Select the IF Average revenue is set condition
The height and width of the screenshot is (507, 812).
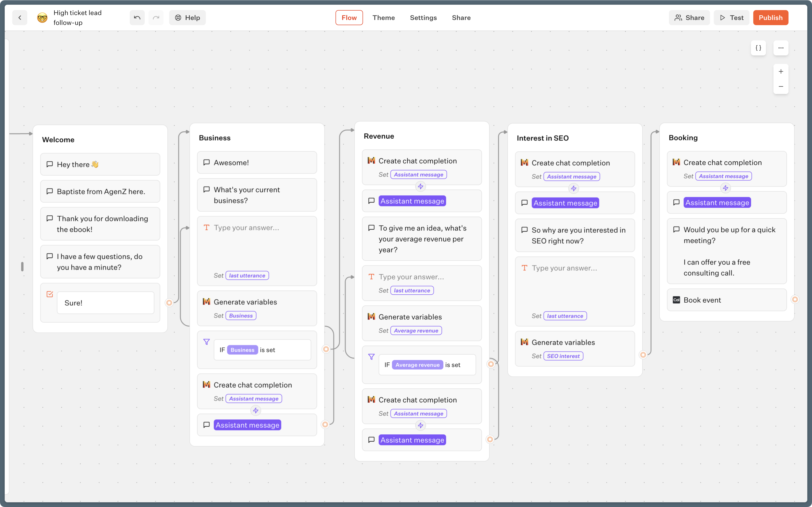[x=427, y=365]
